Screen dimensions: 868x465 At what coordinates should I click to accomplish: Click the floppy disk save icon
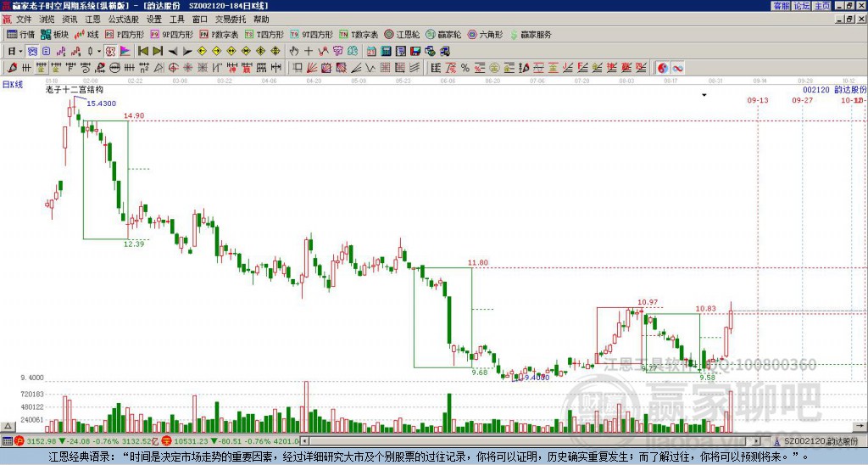(415, 52)
